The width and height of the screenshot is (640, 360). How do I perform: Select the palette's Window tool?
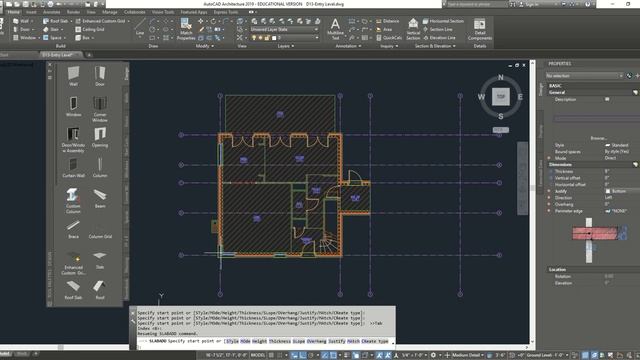pos(73,106)
